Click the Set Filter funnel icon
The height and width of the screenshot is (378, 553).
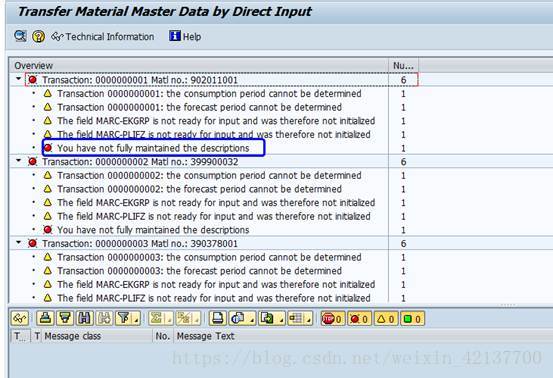tap(123, 318)
